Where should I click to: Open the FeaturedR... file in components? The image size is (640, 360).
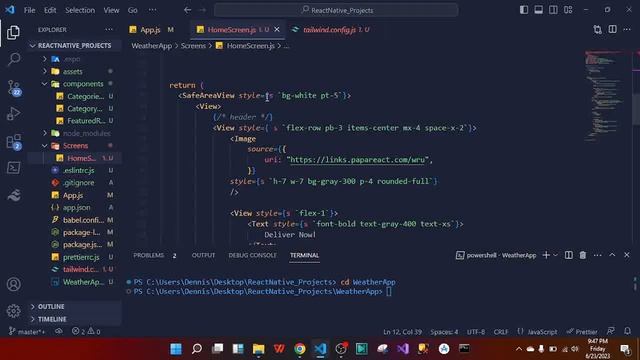click(75, 121)
